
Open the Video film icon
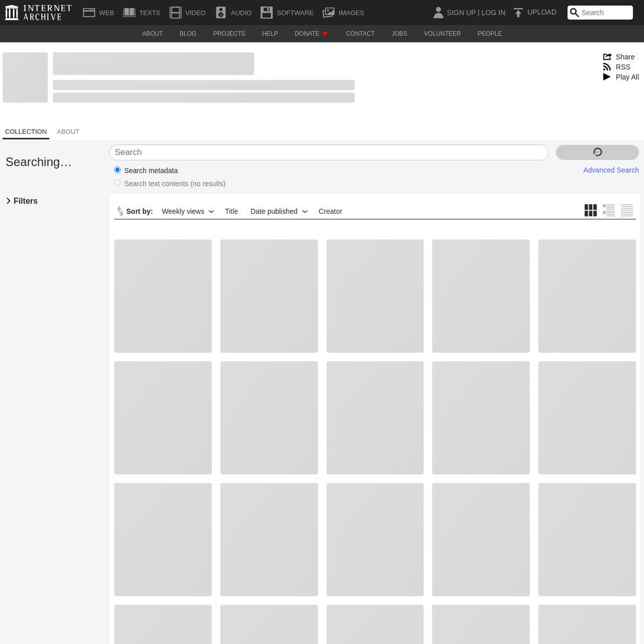[x=175, y=12]
